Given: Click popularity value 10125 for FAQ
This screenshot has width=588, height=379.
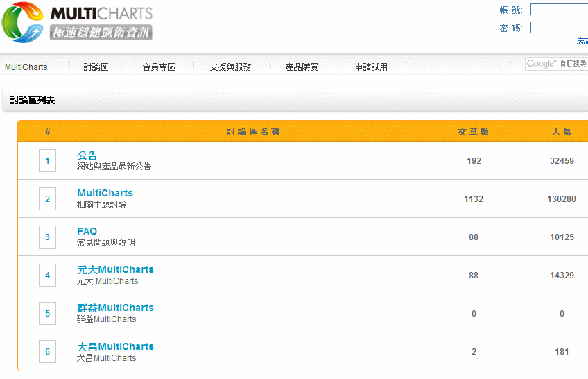Looking at the screenshot, I should [x=562, y=237].
